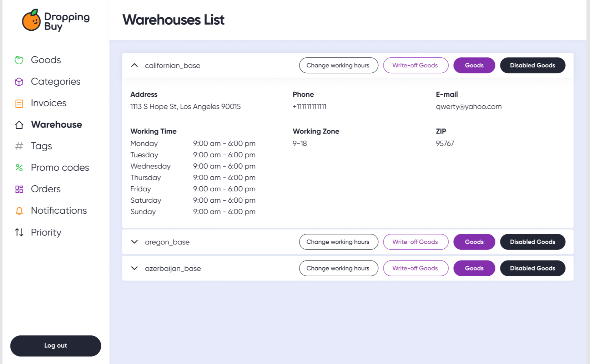Click Friday's working hours
590x364 pixels.
coord(224,189)
